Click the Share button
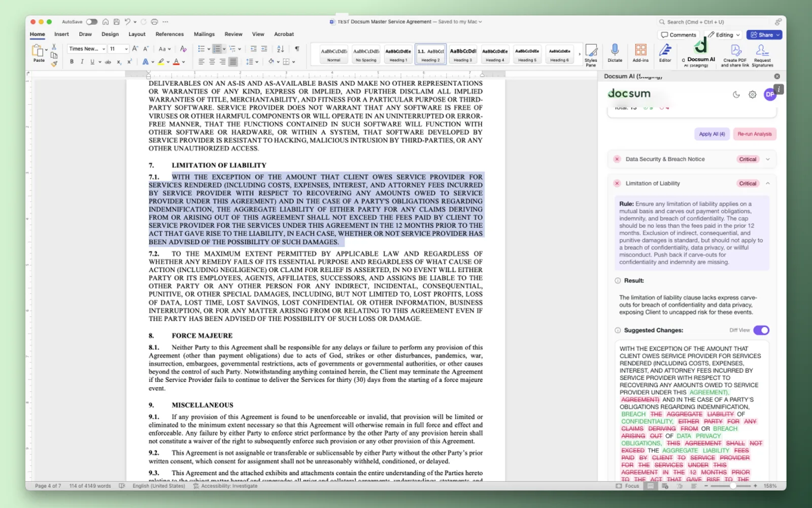Viewport: 812px width, 508px height. point(764,35)
